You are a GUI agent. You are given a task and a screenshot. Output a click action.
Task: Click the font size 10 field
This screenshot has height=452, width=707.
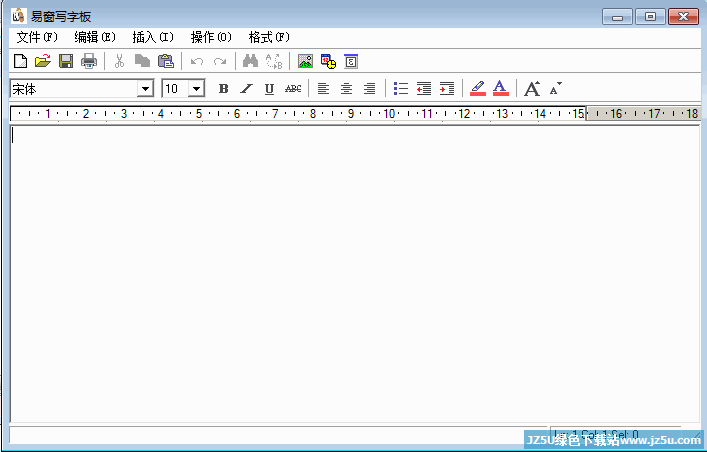coord(176,88)
